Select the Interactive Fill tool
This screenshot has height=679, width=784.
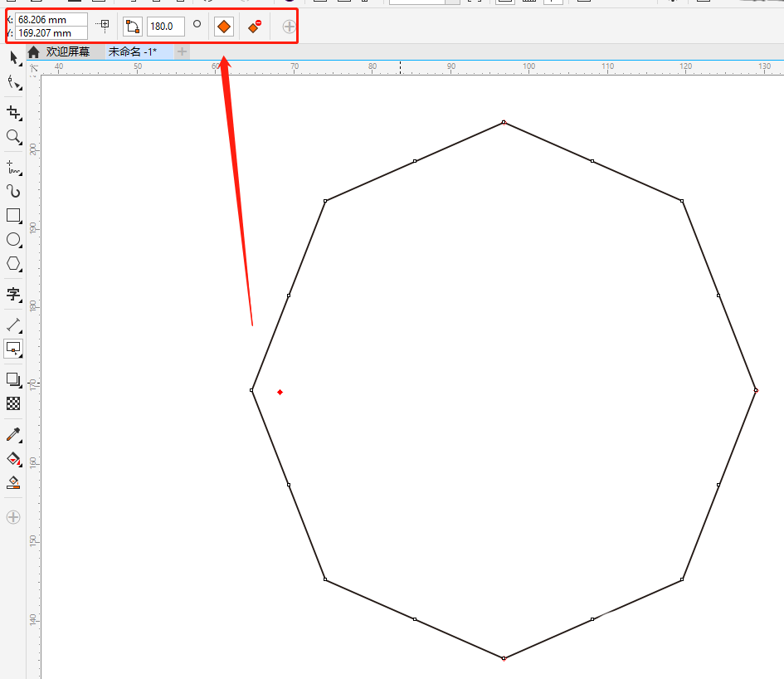click(x=13, y=459)
